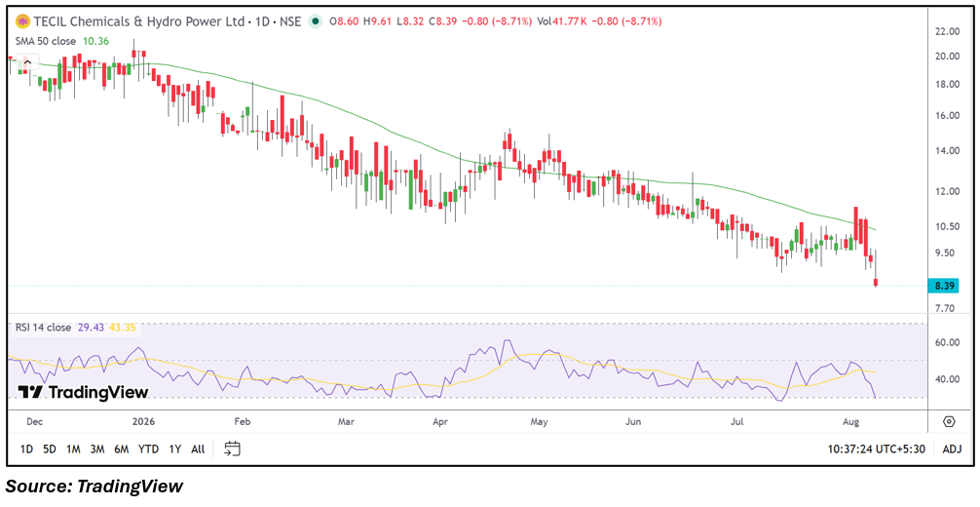Select the 1M time range
The width and height of the screenshot is (980, 507).
(x=73, y=448)
